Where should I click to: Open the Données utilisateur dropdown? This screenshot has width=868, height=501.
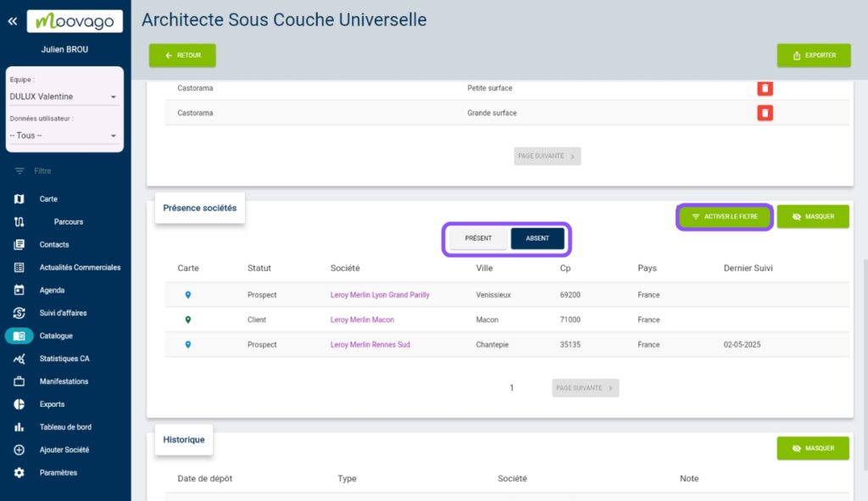coord(64,136)
